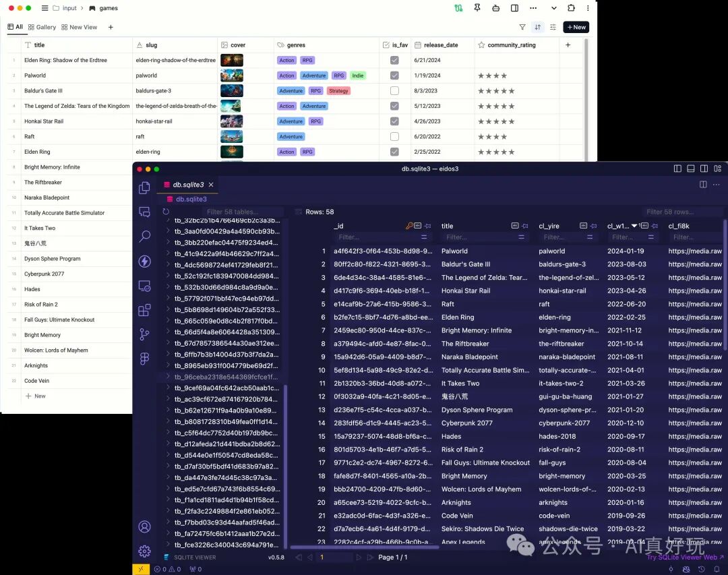Add a new row at table bottom
This screenshot has width=728, height=575.
(x=36, y=396)
